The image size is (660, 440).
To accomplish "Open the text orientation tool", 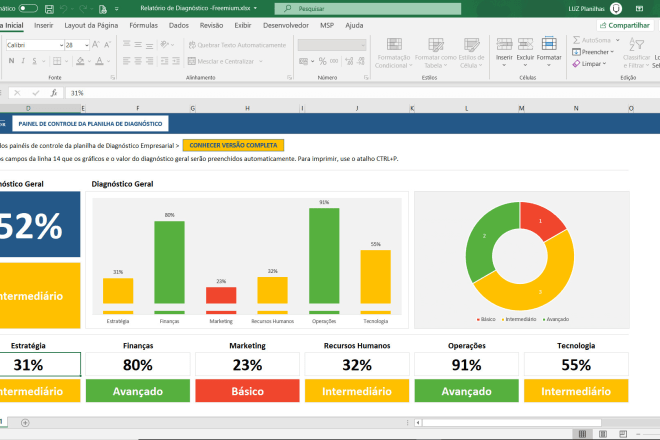I will 165,45.
